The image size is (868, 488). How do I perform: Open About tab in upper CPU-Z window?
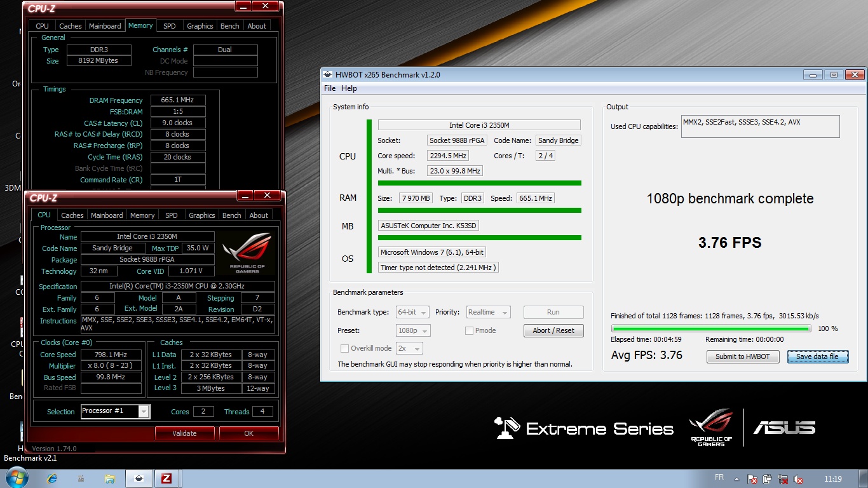tap(257, 26)
